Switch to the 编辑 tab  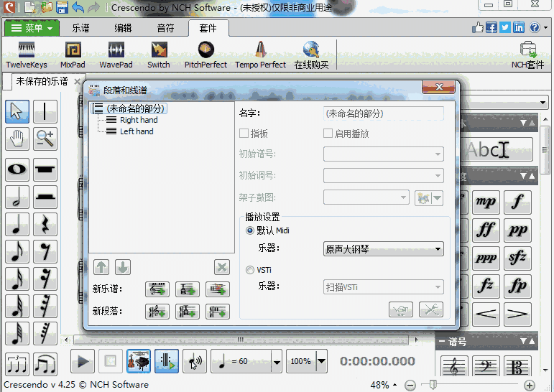tap(123, 28)
